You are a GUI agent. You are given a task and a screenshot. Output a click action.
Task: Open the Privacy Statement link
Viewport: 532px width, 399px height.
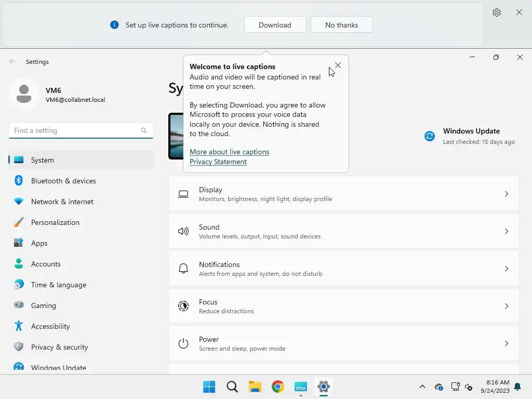pos(218,162)
